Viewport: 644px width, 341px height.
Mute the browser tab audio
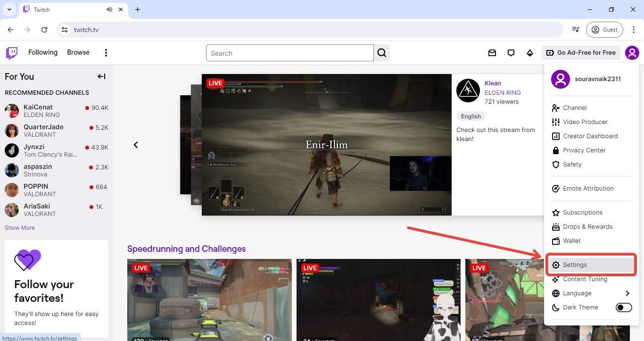click(109, 9)
